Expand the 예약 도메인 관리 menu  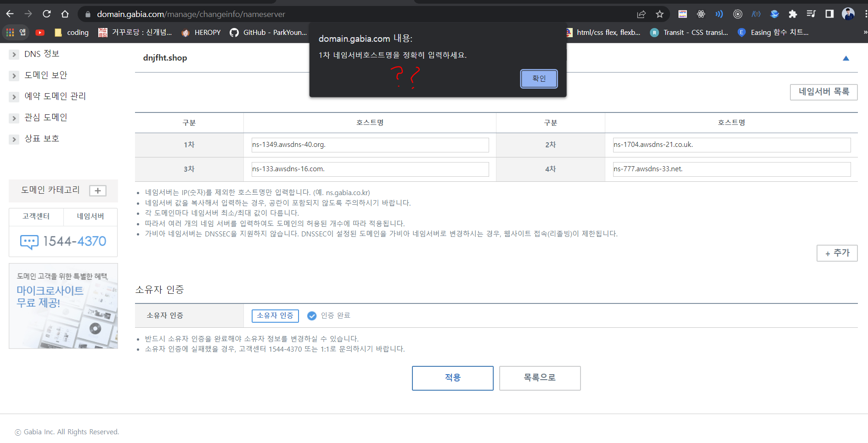coord(14,97)
